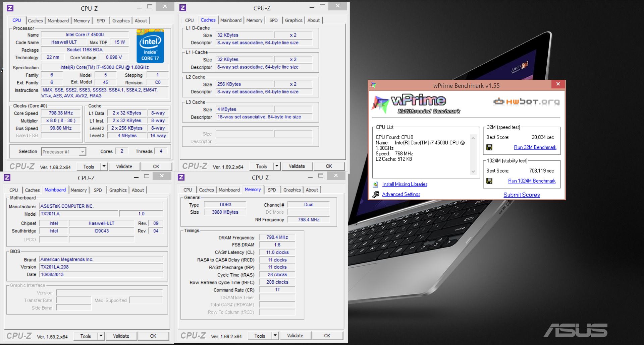Screen dimensions: 644x345
Task: Click the DRAM Frequency 798.4 MHz value
Action: pos(277,237)
